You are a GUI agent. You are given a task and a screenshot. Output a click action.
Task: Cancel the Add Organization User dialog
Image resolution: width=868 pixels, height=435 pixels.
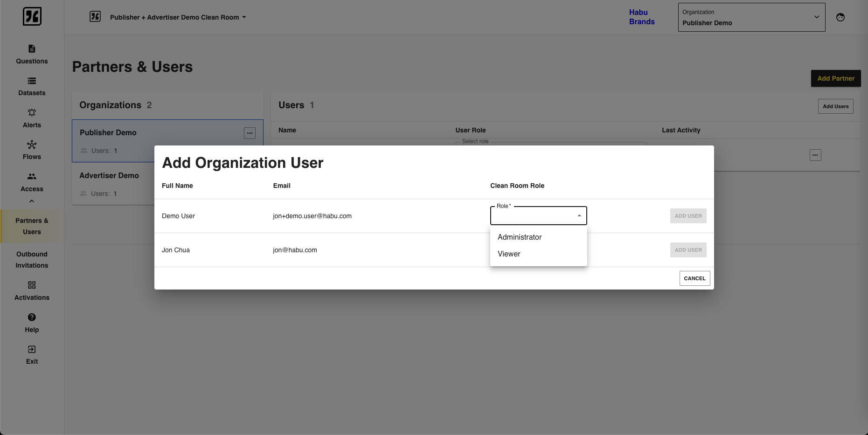[694, 278]
